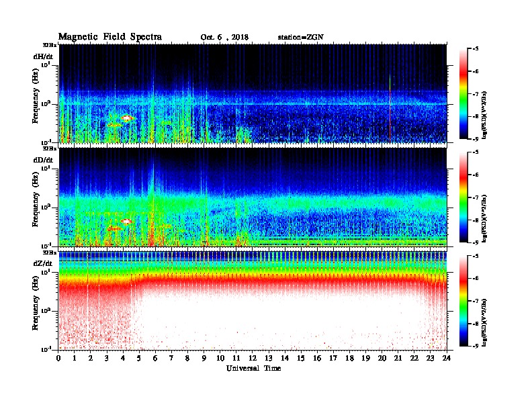This screenshot has height=411, width=532.
Task: Click the bright white burst in dD/dt spectrogram
Action: click(126, 222)
